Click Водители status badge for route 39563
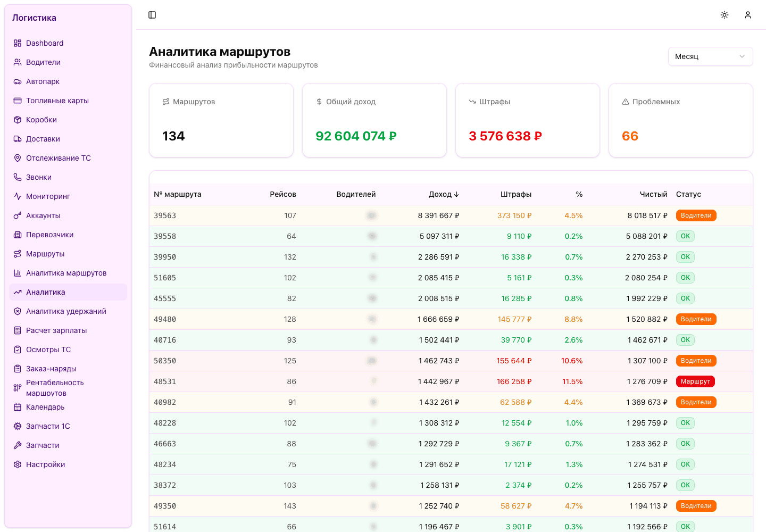The height and width of the screenshot is (532, 766). coord(696,215)
